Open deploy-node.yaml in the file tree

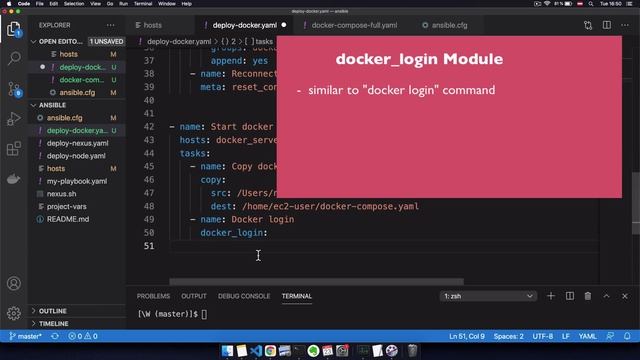click(77, 156)
